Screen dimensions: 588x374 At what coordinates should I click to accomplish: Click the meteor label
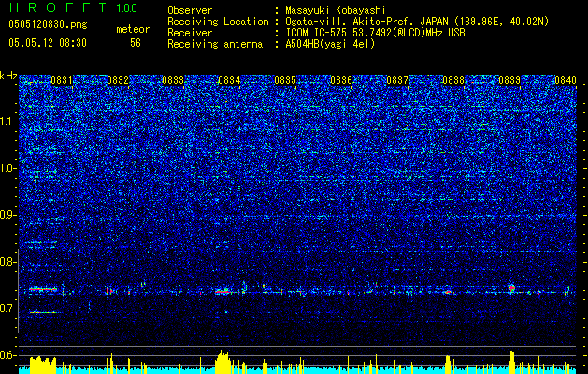[133, 29]
